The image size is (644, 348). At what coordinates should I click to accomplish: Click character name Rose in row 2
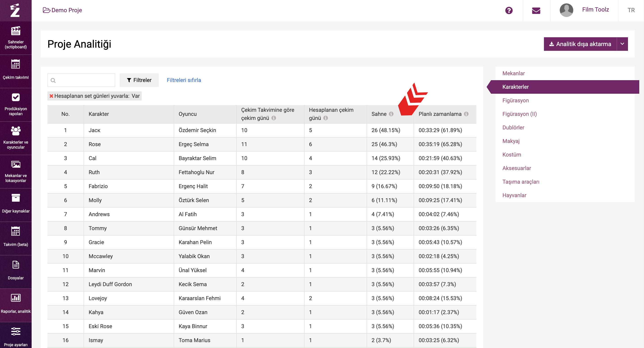click(x=94, y=144)
